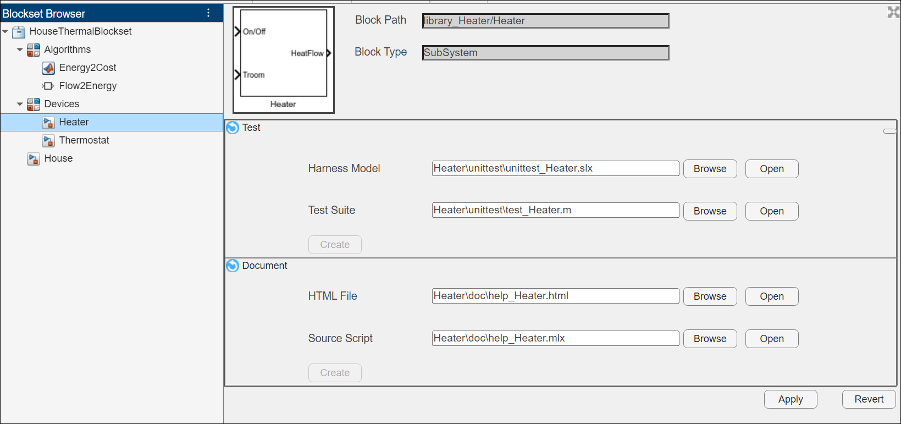Collapse the Devices tree node
This screenshot has height=424, width=901.
click(20, 104)
